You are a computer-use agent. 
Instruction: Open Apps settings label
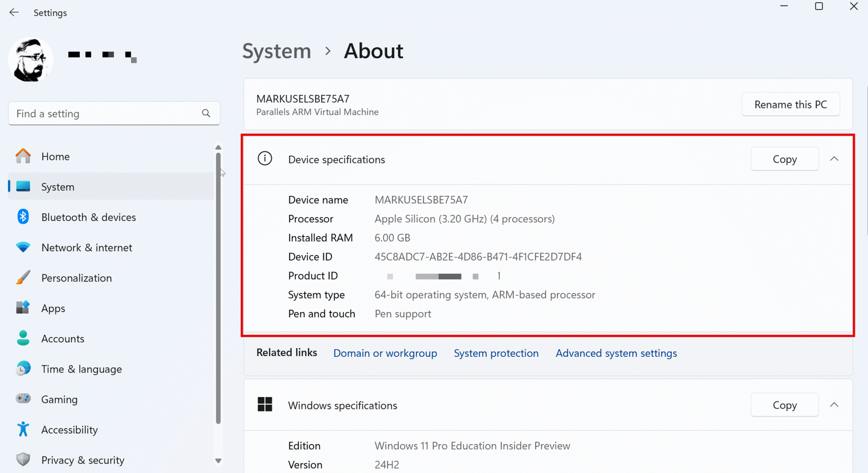pyautogui.click(x=53, y=308)
